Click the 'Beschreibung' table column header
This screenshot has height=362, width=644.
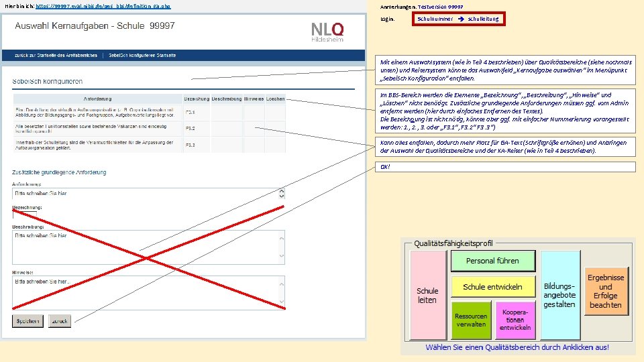pos(227,99)
